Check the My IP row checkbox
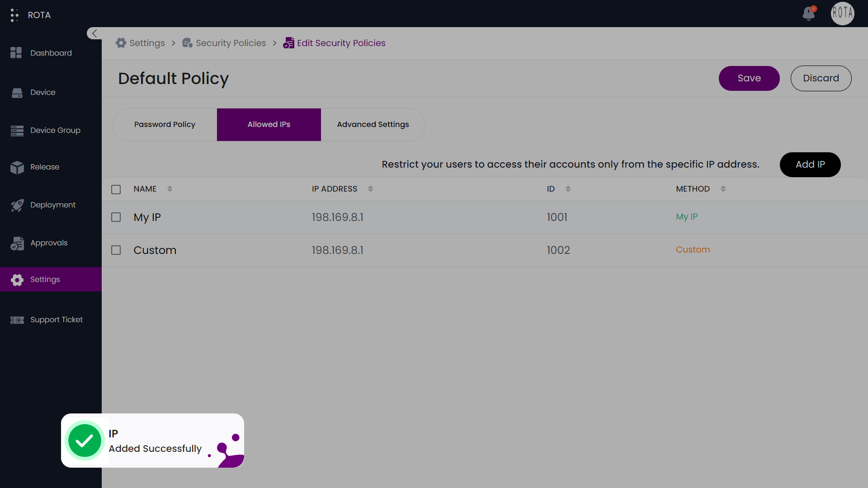The width and height of the screenshot is (868, 488). point(116,217)
